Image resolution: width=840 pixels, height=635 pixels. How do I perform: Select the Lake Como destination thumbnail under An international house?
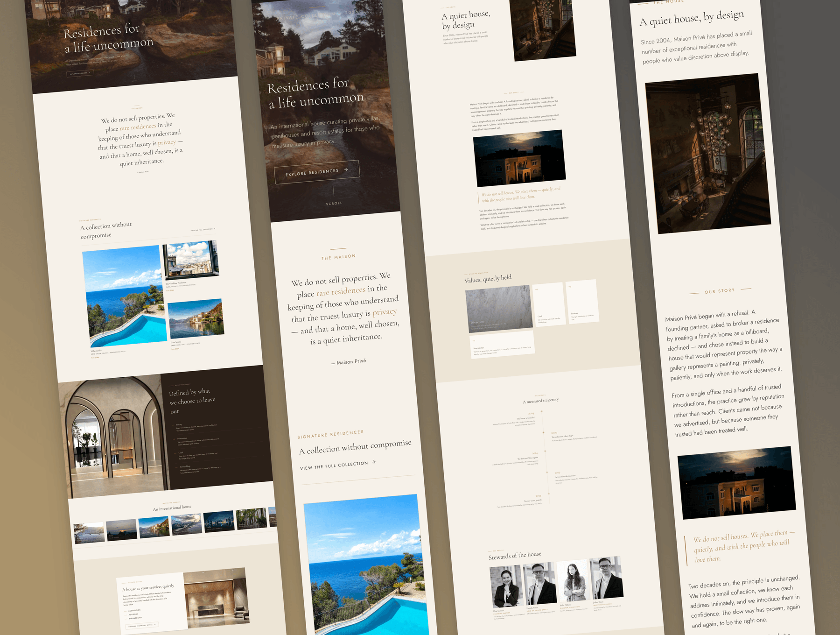[154, 527]
